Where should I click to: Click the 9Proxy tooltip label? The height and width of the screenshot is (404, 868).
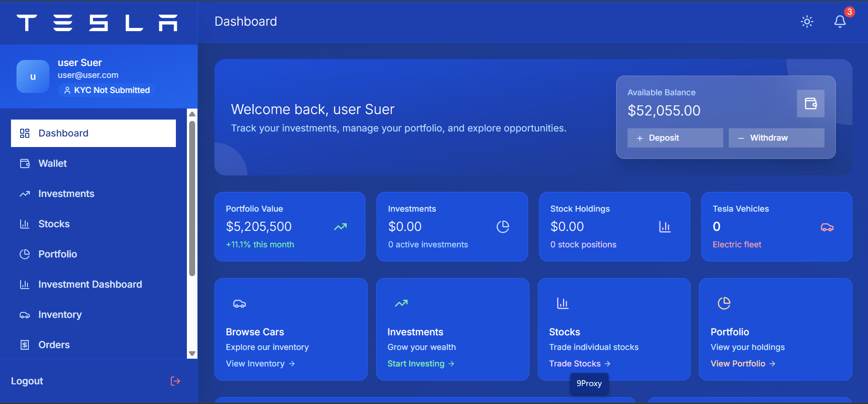point(589,383)
